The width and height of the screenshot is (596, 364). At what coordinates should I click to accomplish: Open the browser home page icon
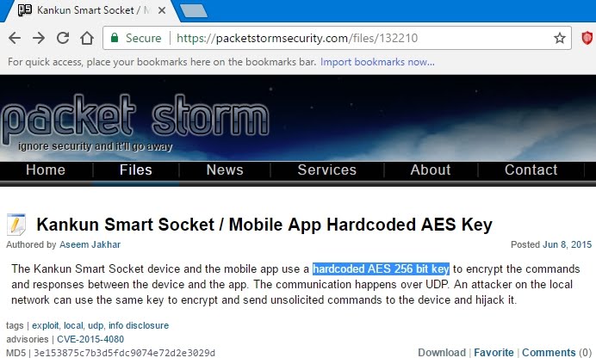(87, 38)
